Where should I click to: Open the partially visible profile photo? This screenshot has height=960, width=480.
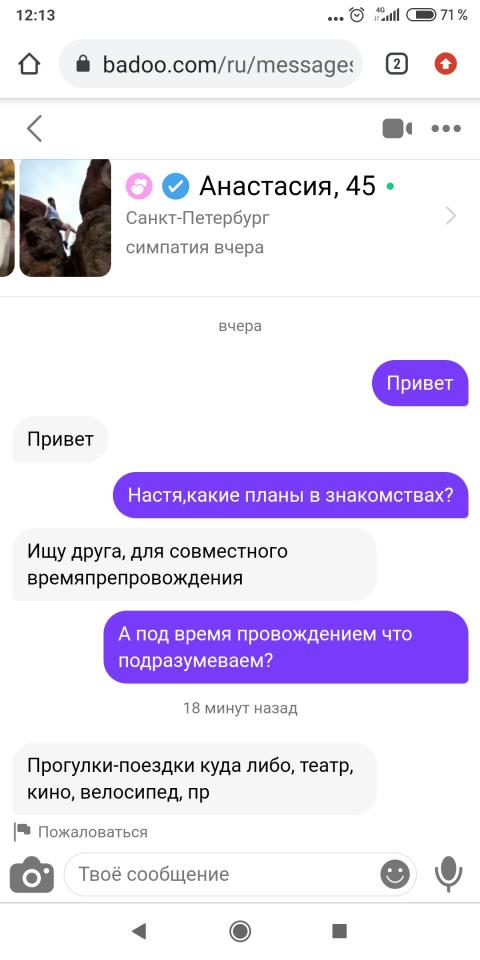coord(7,218)
